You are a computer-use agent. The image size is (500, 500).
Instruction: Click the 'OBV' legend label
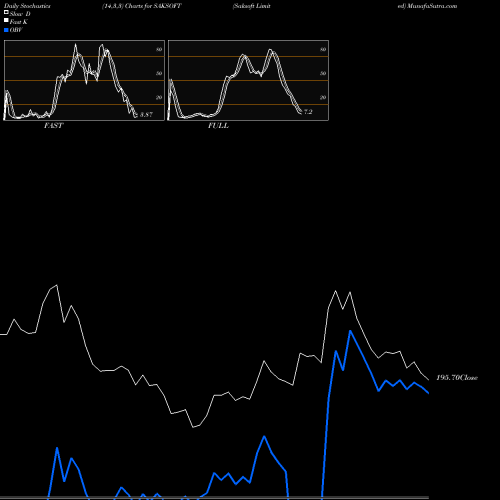coord(16,30)
